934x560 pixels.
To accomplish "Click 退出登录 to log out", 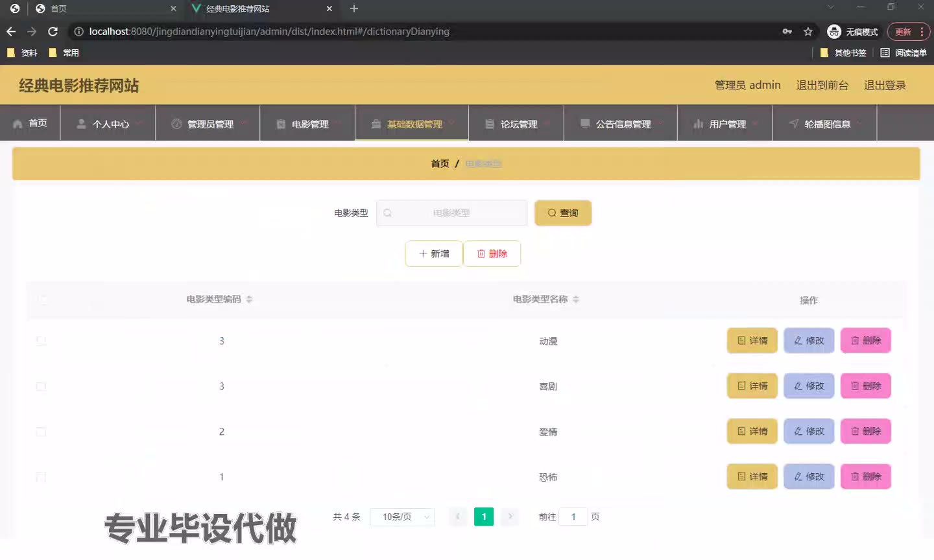I will [x=885, y=85].
